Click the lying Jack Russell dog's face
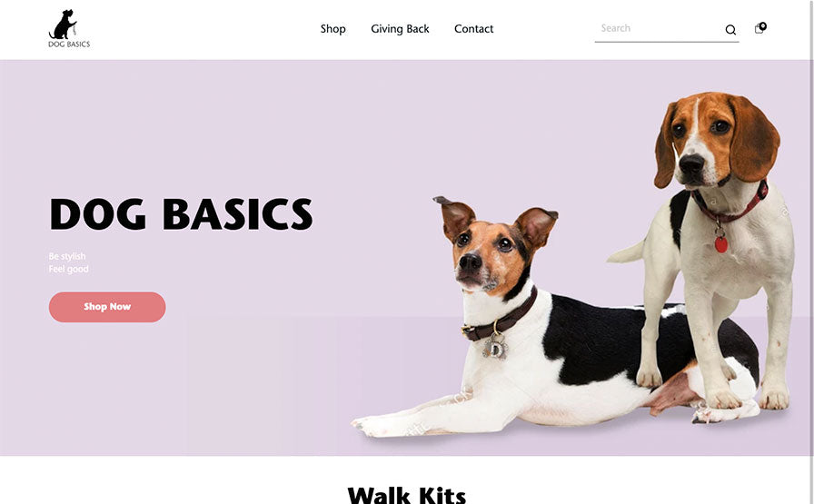This screenshot has width=814, height=504. point(483,254)
